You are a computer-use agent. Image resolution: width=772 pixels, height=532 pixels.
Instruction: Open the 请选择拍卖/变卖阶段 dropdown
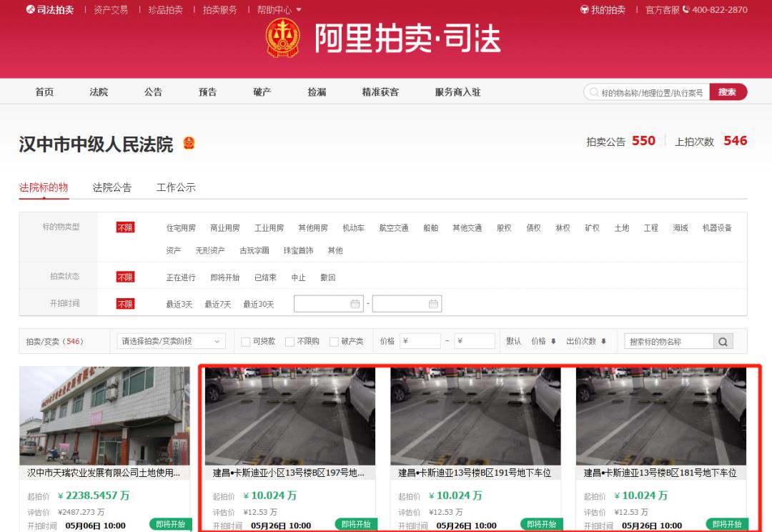(171, 341)
